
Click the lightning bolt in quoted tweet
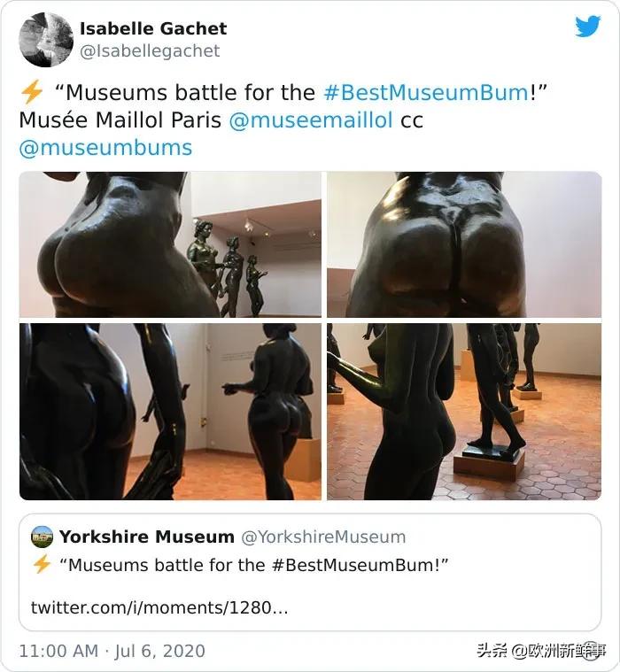point(42,564)
